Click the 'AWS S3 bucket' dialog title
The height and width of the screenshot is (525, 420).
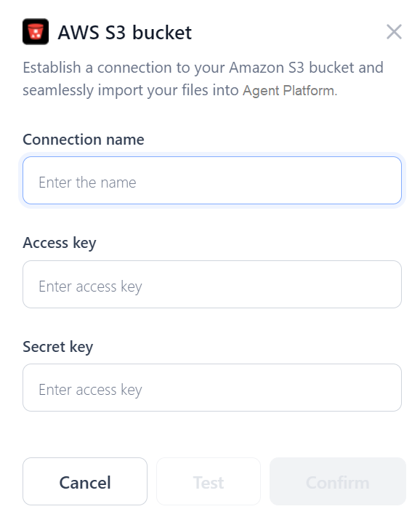click(125, 33)
